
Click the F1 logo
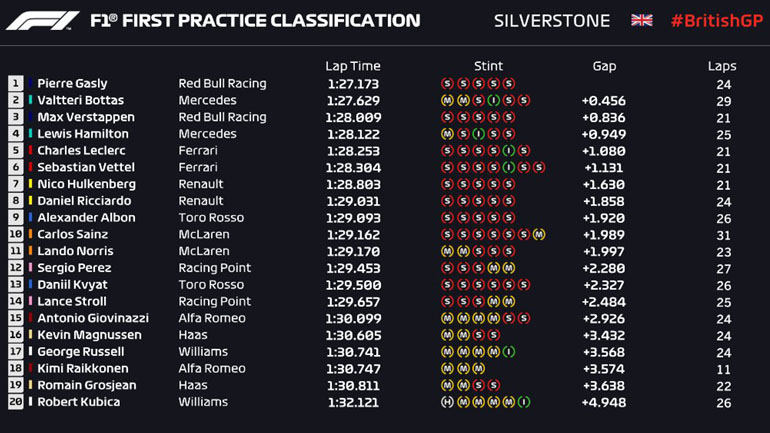coord(42,21)
